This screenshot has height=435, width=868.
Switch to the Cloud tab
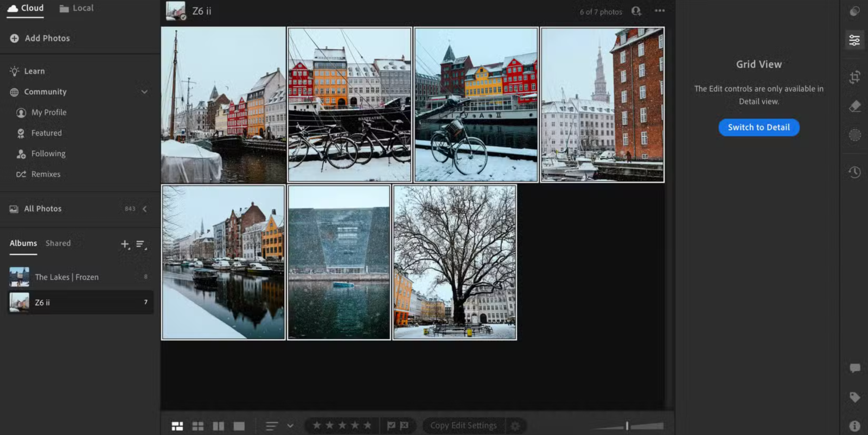coord(25,8)
